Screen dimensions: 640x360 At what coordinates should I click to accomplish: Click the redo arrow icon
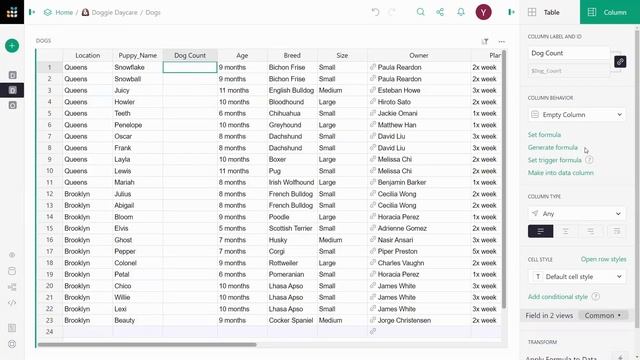pos(392,12)
